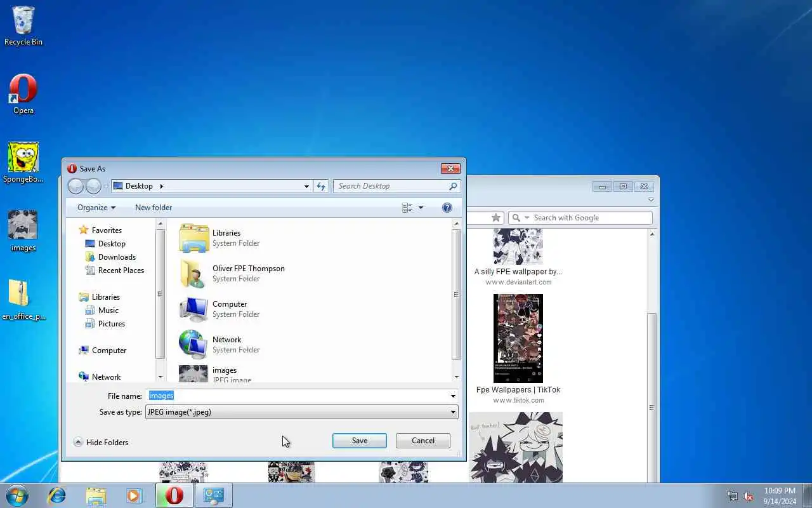Click the Control Panel taskbar icon
Viewport: 812px width, 508px height.
213,495
